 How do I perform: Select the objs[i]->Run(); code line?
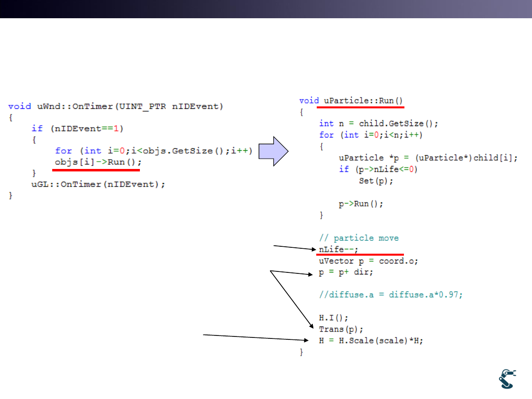98,162
